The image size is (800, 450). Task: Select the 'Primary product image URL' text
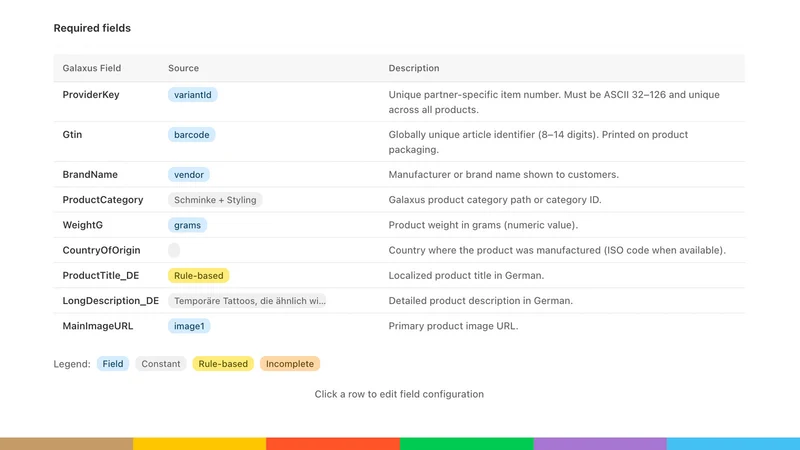pyautogui.click(x=453, y=326)
